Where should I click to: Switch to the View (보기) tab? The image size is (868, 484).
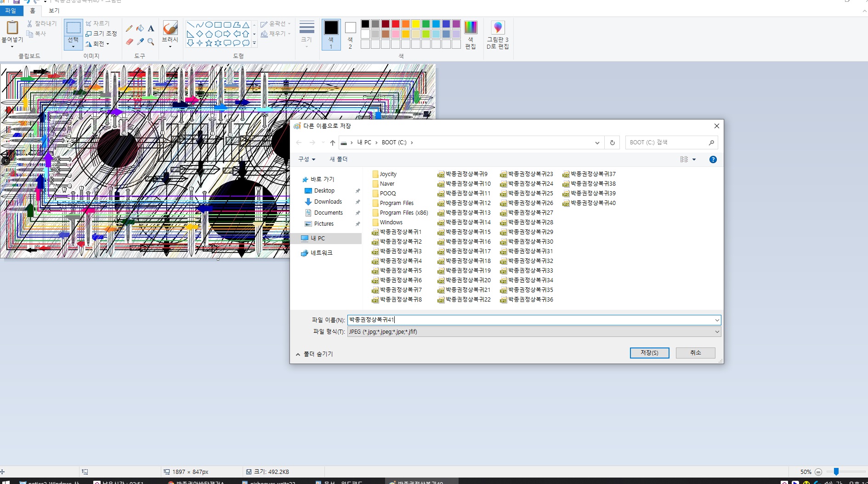click(54, 11)
